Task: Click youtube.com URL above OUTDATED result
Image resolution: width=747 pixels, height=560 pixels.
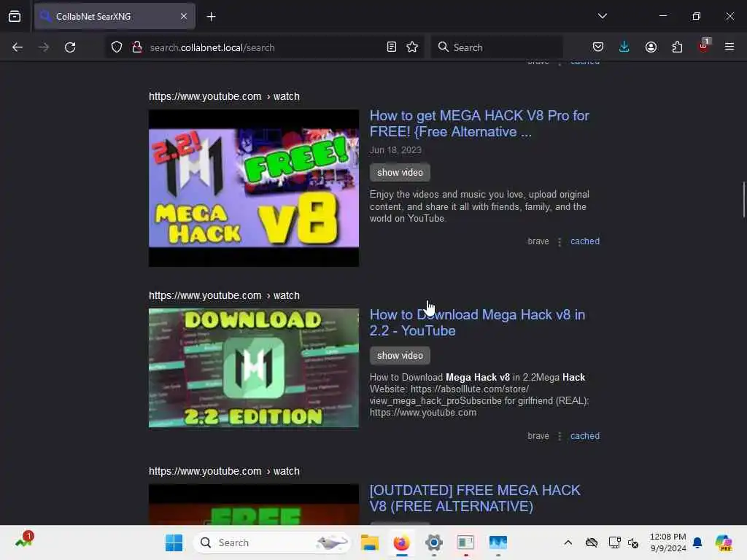Action: coord(224,471)
